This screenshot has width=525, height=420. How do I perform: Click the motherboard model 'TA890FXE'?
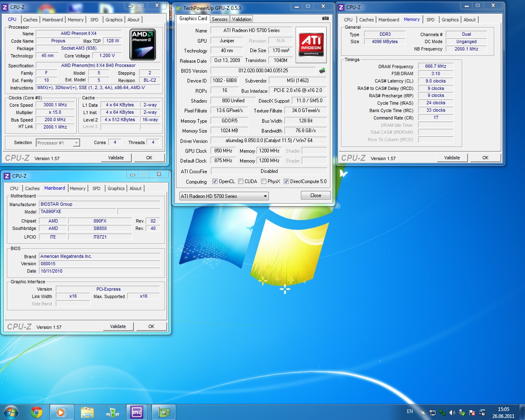point(78,211)
